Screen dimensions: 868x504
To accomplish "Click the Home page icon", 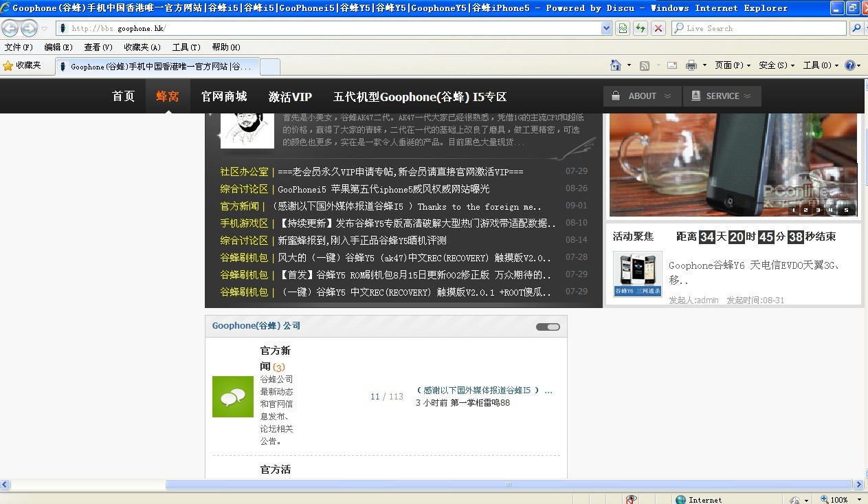I will 616,65.
